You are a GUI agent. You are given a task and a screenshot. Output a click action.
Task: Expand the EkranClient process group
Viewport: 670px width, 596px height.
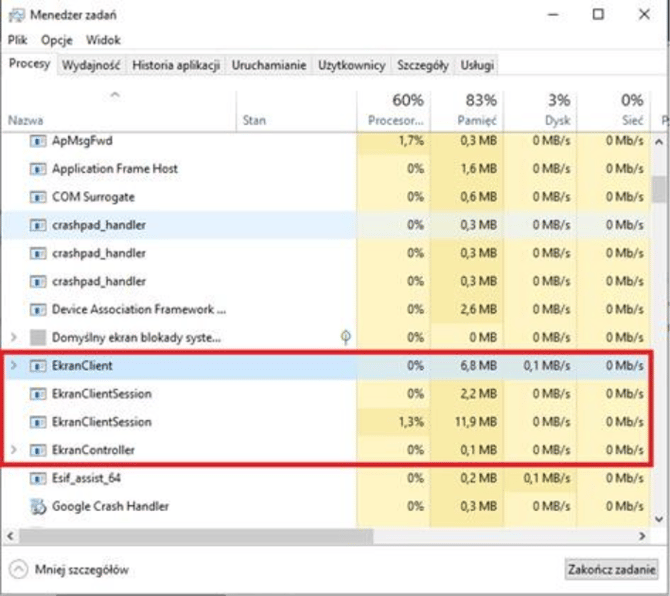13,366
